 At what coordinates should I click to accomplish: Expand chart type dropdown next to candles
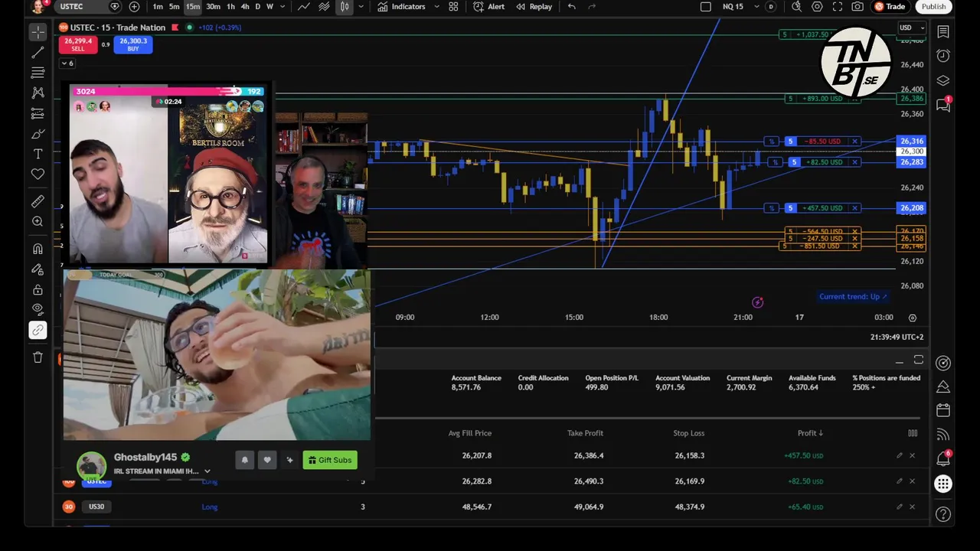pyautogui.click(x=361, y=7)
